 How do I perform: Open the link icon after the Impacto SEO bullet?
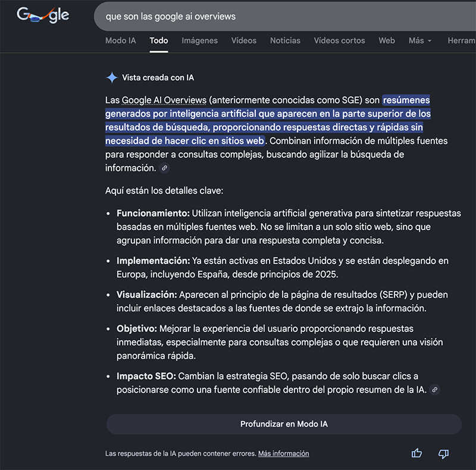(434, 390)
